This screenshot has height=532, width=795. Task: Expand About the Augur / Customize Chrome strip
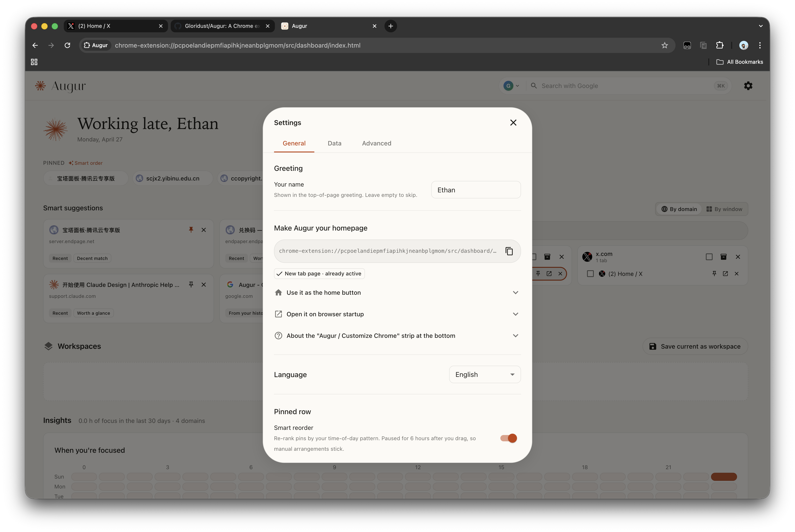[x=397, y=336]
